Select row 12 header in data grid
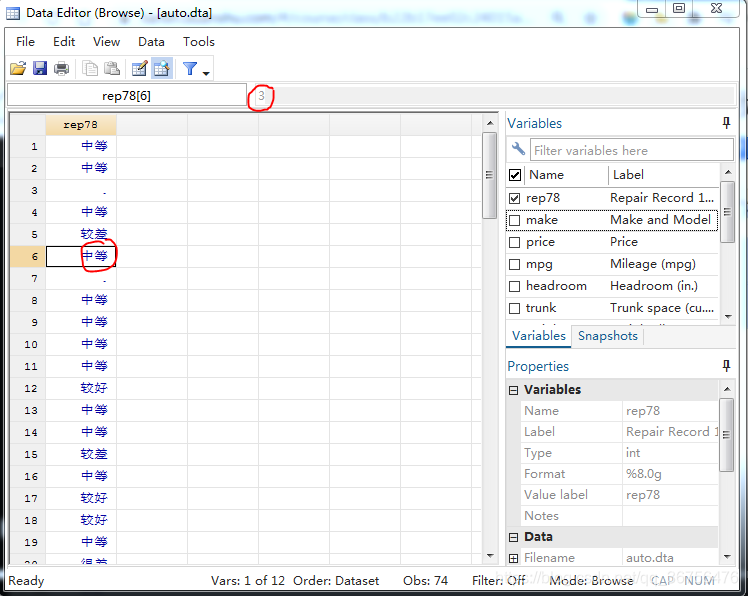This screenshot has height=596, width=748. pyautogui.click(x=28, y=388)
